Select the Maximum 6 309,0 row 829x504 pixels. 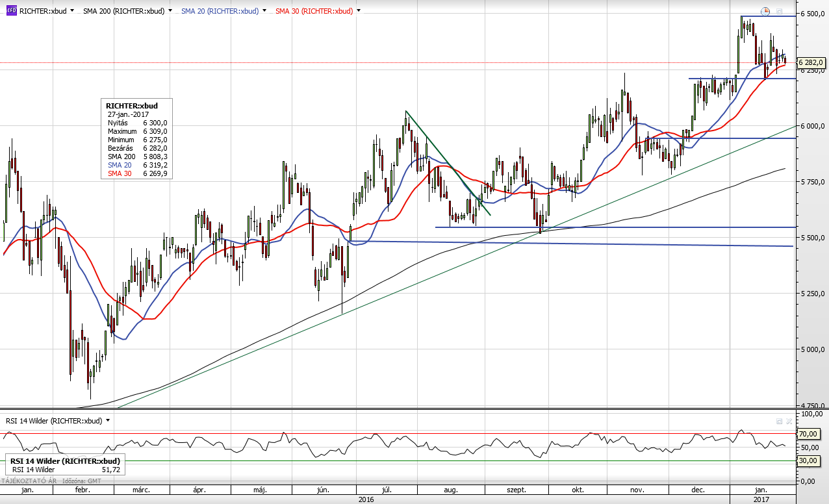coord(138,131)
